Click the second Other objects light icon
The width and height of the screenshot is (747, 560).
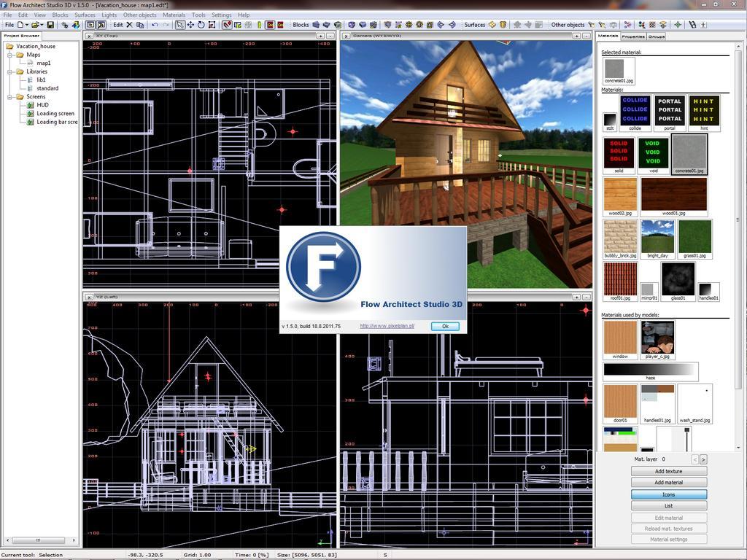[602, 25]
